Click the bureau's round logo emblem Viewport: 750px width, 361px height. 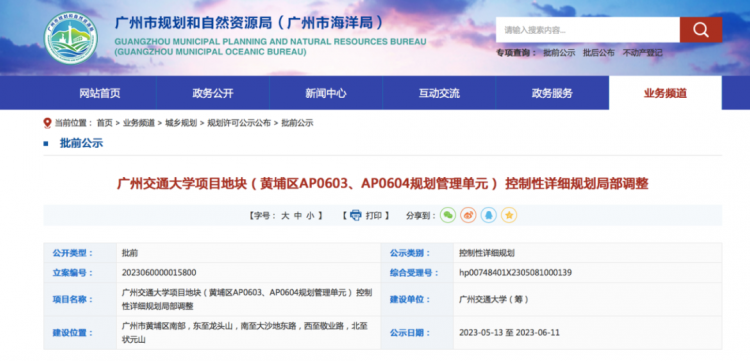coord(71,38)
